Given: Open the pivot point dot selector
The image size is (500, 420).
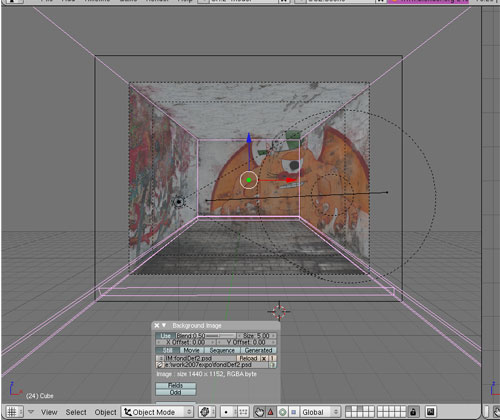Looking at the screenshot, I should click(x=228, y=412).
